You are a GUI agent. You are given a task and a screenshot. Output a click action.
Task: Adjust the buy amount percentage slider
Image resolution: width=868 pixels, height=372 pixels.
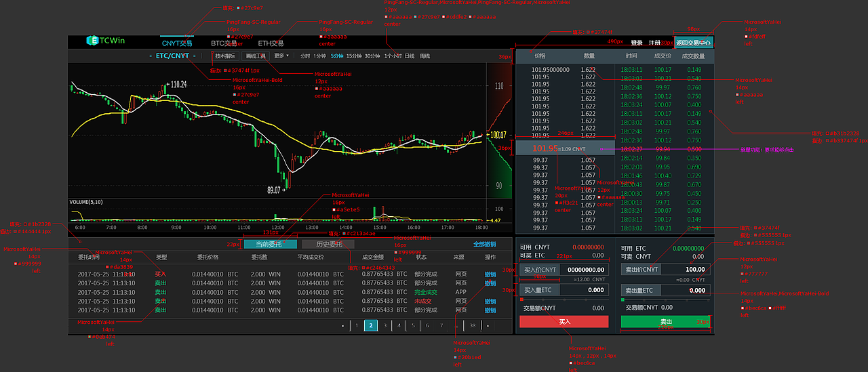(564, 299)
